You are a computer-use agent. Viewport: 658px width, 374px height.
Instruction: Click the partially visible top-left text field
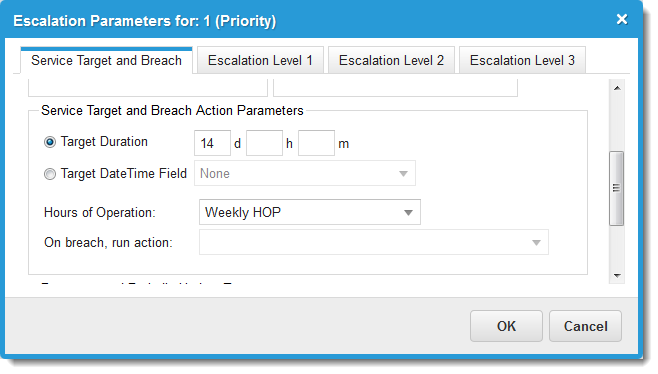click(x=148, y=88)
